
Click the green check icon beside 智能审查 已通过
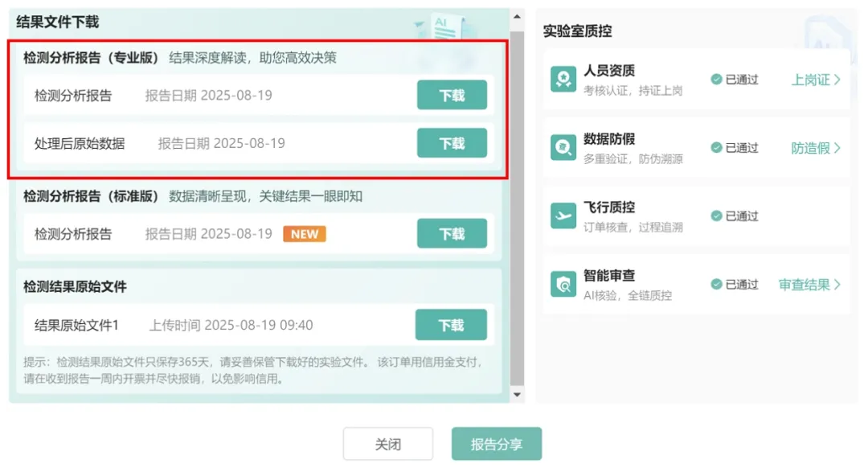716,285
